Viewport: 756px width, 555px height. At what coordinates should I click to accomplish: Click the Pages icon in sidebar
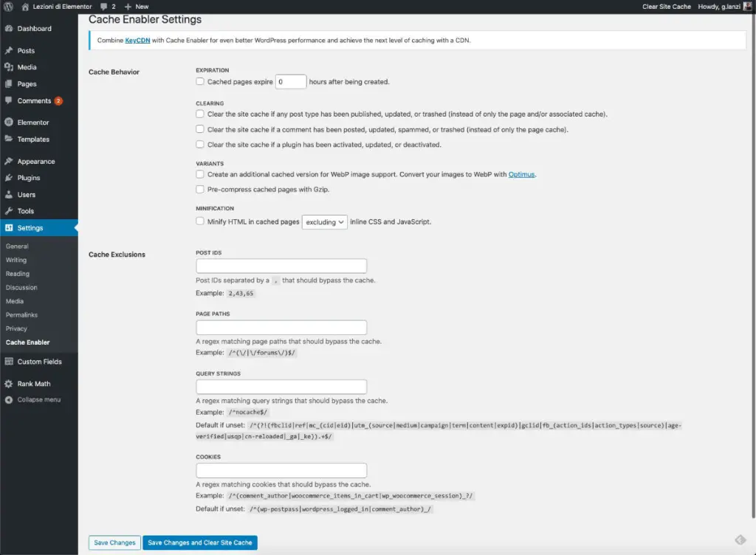click(9, 84)
